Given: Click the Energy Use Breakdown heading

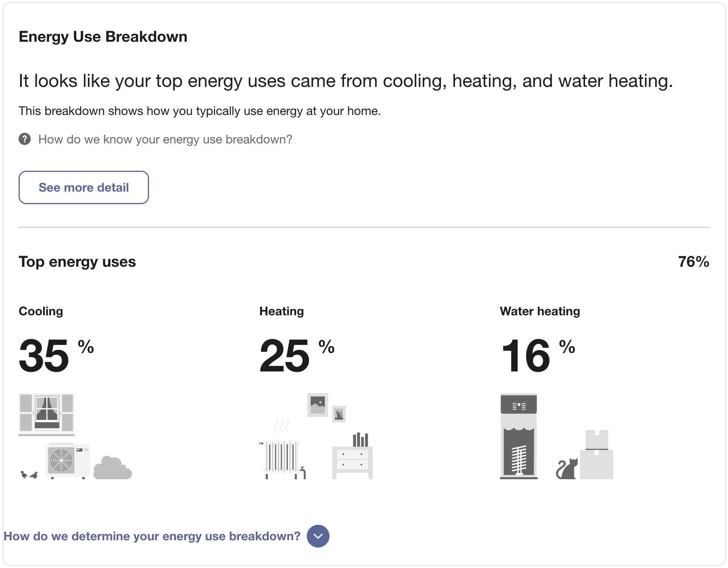Looking at the screenshot, I should click(x=103, y=36).
